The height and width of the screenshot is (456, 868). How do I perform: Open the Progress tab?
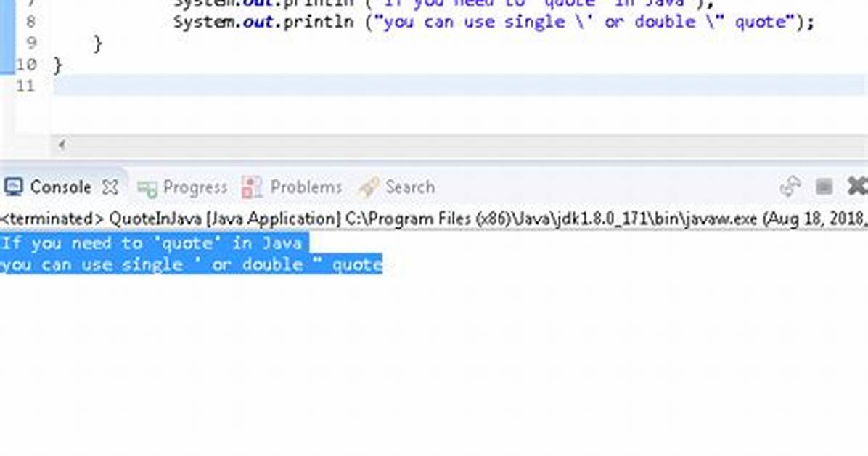pos(183,188)
